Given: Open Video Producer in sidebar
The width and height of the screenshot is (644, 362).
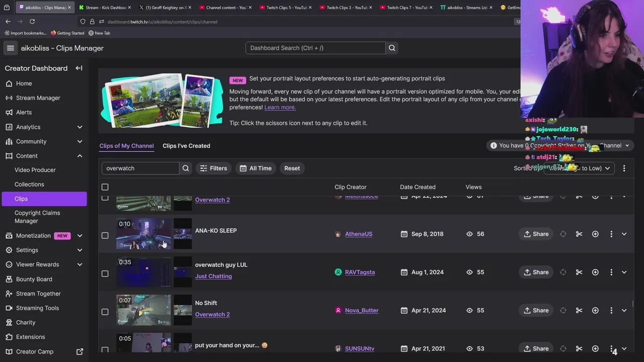Looking at the screenshot, I should click(x=35, y=170).
